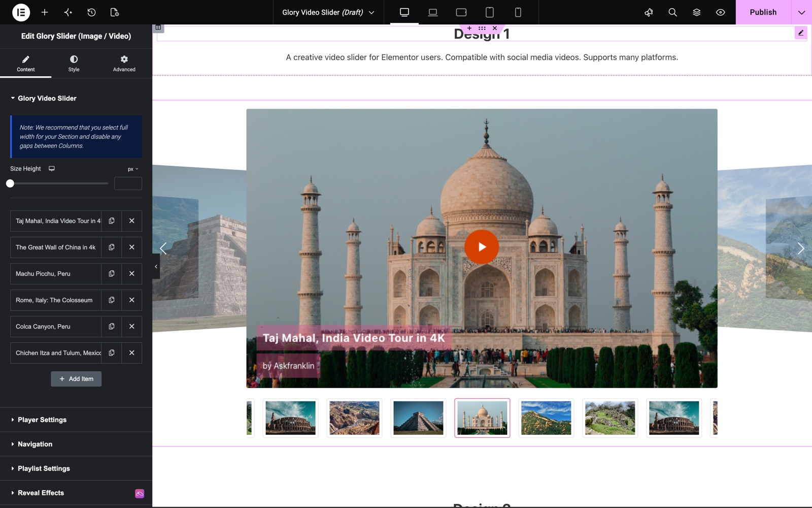Open the px unit dropdown
812x508 pixels.
[133, 169]
